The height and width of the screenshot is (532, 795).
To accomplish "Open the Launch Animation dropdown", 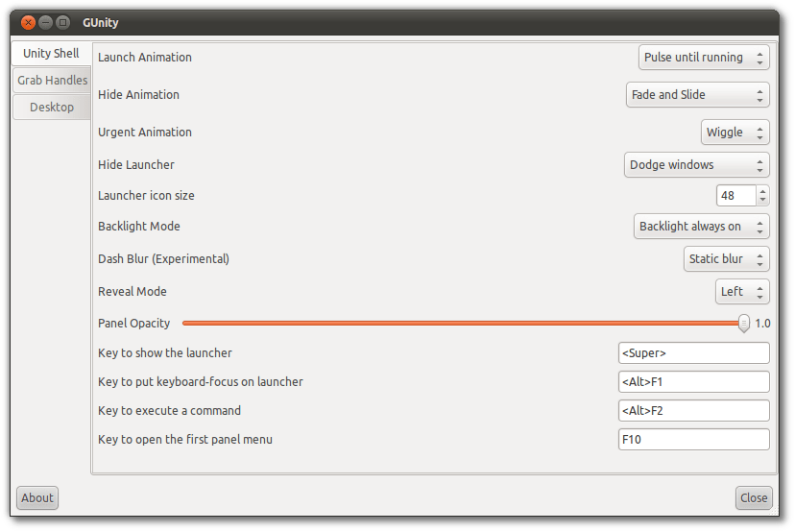I will (x=704, y=58).
